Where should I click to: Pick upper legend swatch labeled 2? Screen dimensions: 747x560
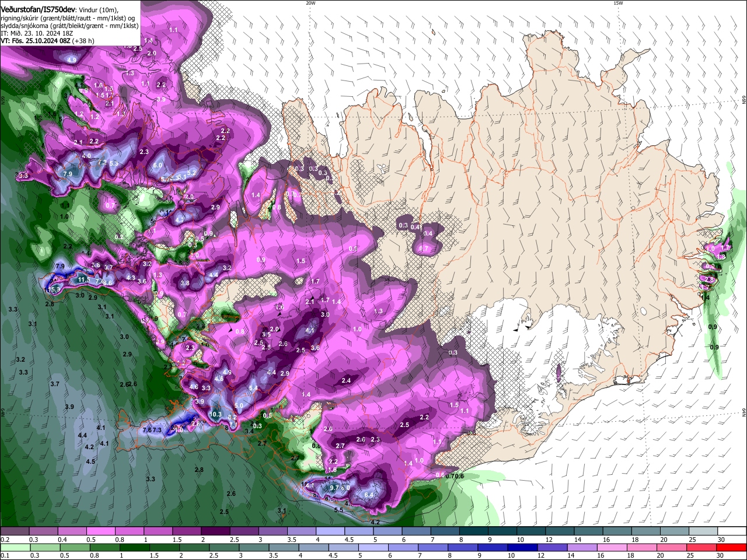[215, 531]
